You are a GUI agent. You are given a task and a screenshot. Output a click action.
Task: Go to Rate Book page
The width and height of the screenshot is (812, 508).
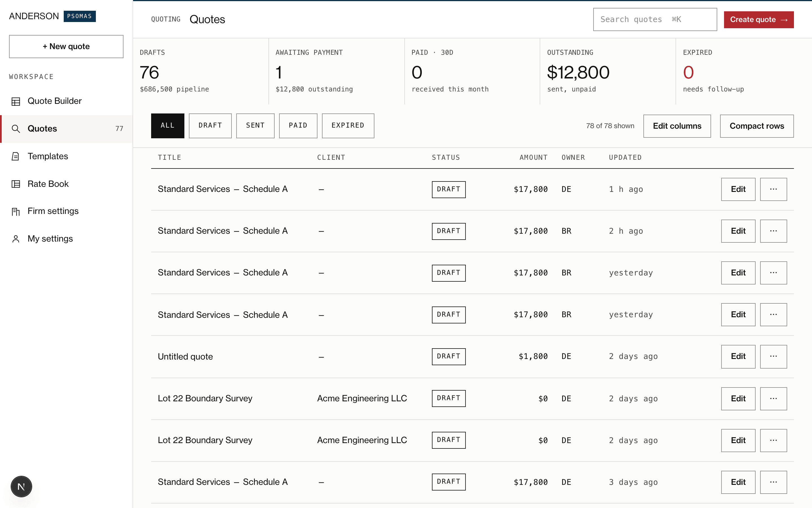66,184
